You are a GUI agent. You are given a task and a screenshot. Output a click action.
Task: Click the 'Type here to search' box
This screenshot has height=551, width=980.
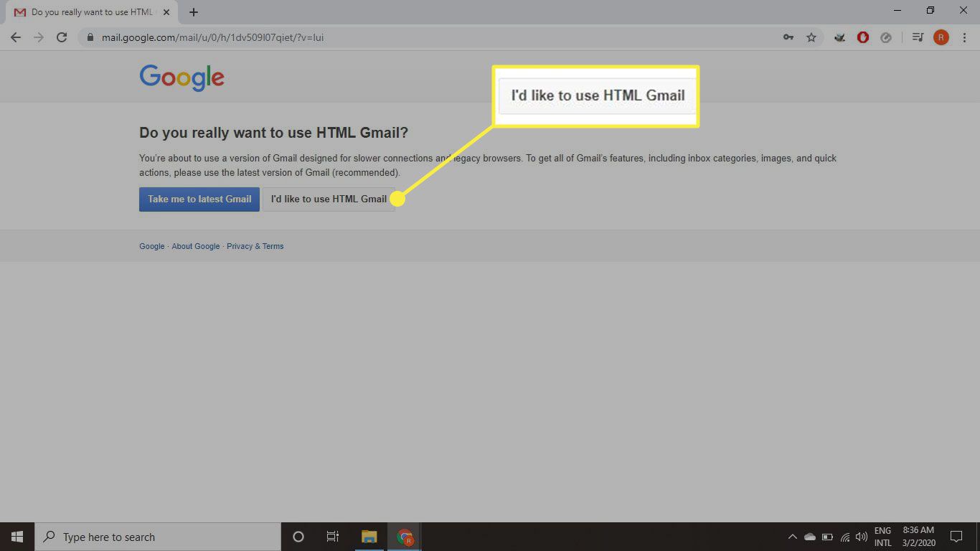point(158,537)
